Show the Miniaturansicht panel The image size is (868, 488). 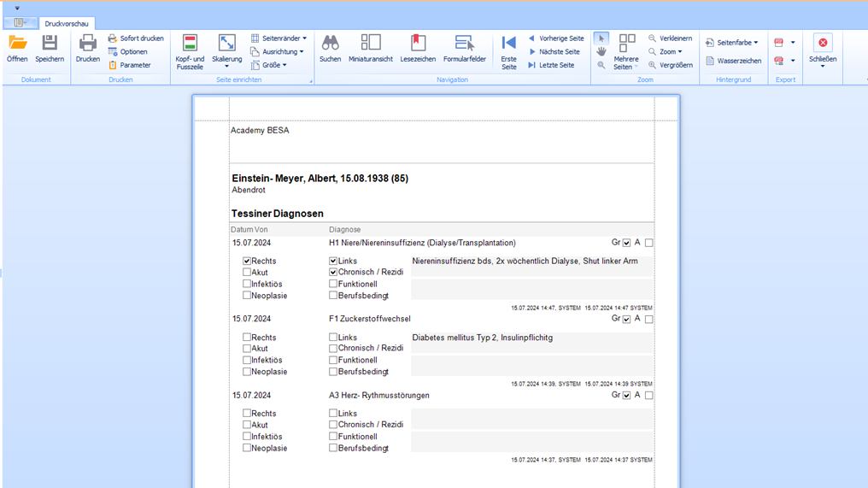click(x=371, y=44)
